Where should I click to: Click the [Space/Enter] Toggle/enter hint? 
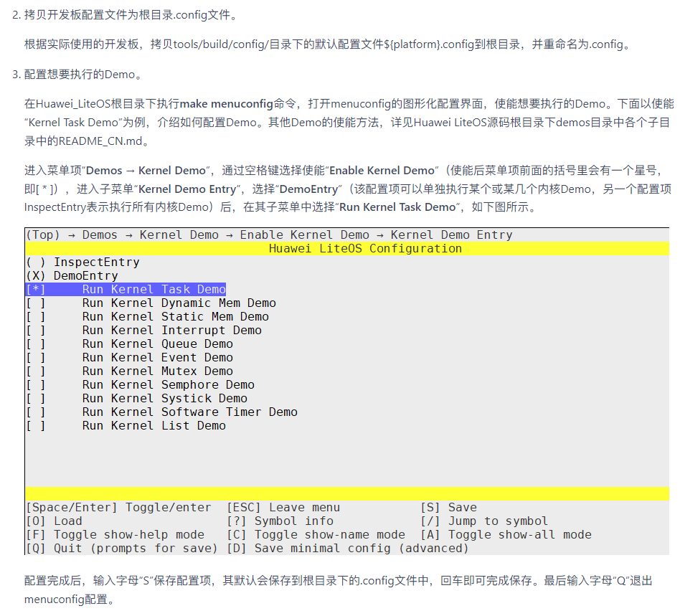(x=119, y=508)
